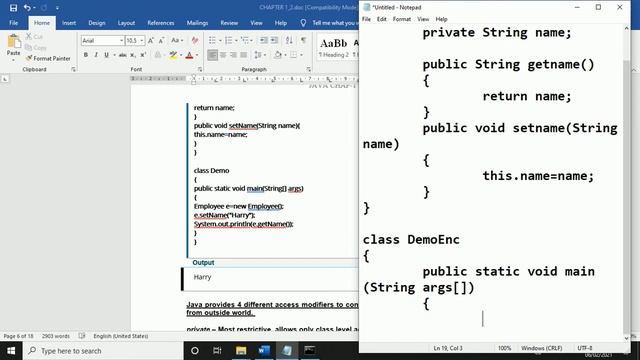640x360 pixels.
Task: Toggle Underline formatting
Action: point(106,55)
